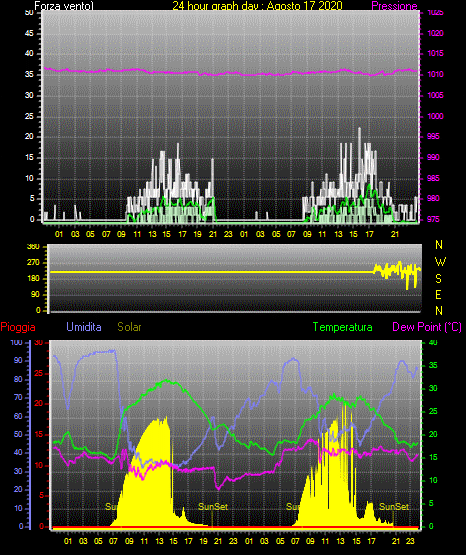Click the blue 100 tick on the humidity axis
This screenshot has width=466, height=555.
click(17, 342)
